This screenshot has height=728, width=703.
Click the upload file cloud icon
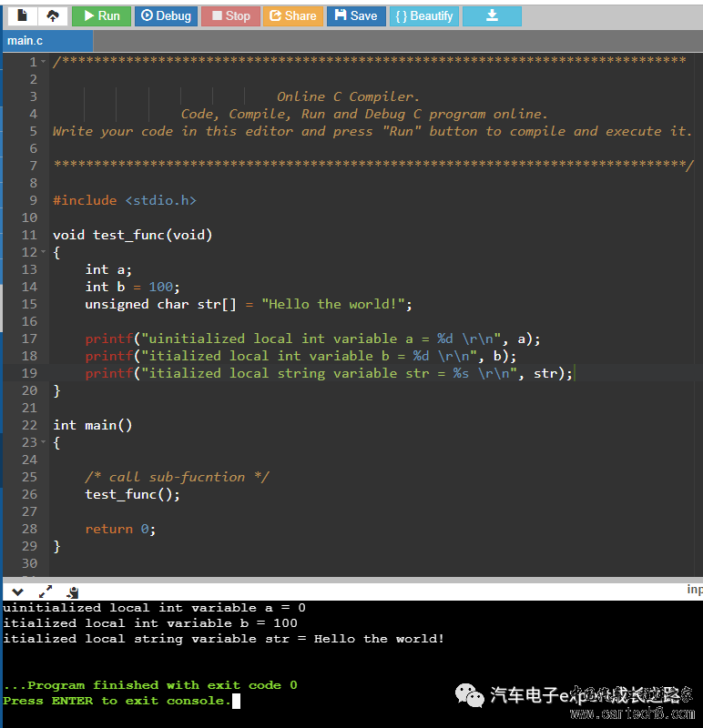point(53,15)
